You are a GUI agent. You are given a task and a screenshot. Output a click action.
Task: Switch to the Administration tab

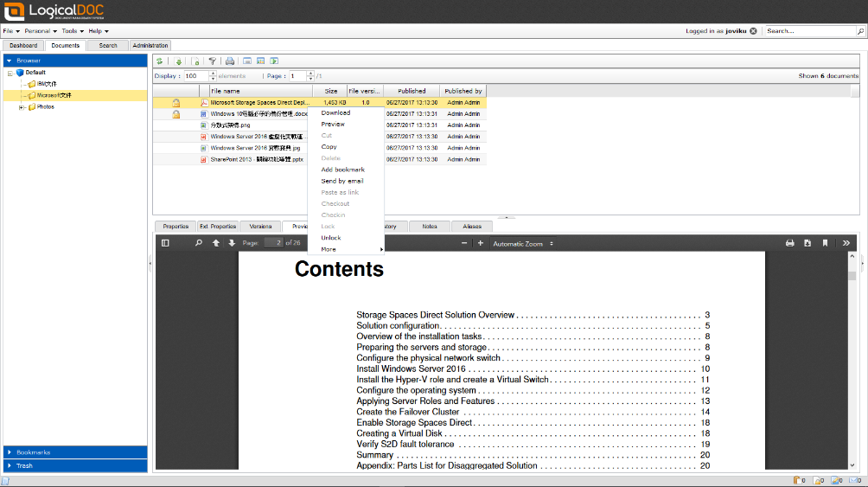point(150,46)
